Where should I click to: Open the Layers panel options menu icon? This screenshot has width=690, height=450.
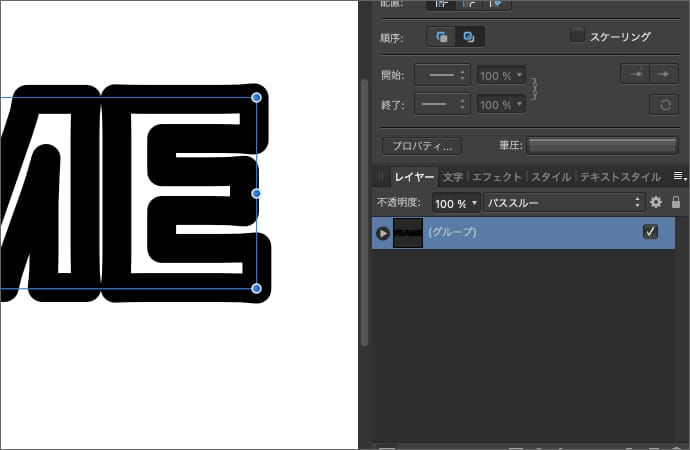click(x=678, y=176)
